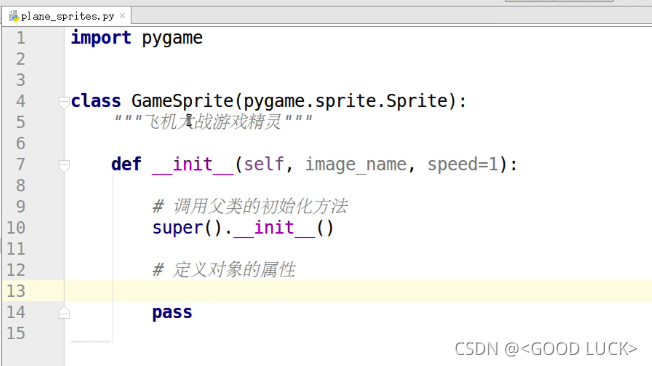Click line number 13 in gutter
Viewport: 652px width, 366px height.
tap(16, 291)
